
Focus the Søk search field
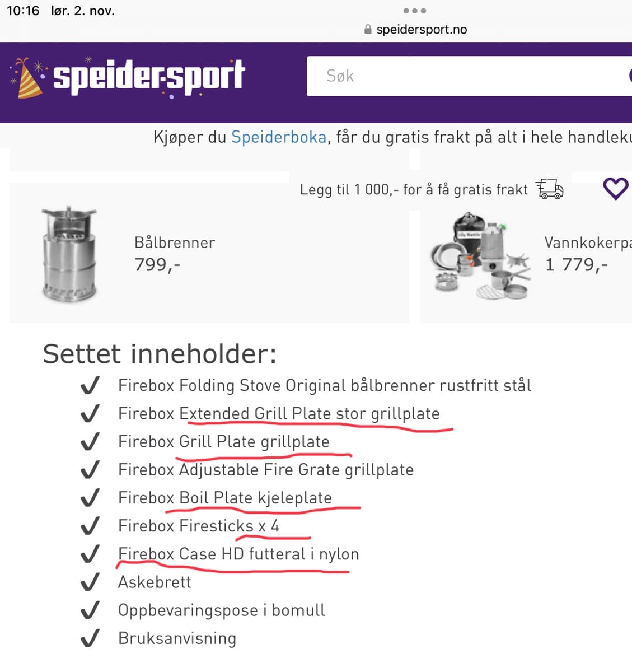pyautogui.click(x=465, y=76)
